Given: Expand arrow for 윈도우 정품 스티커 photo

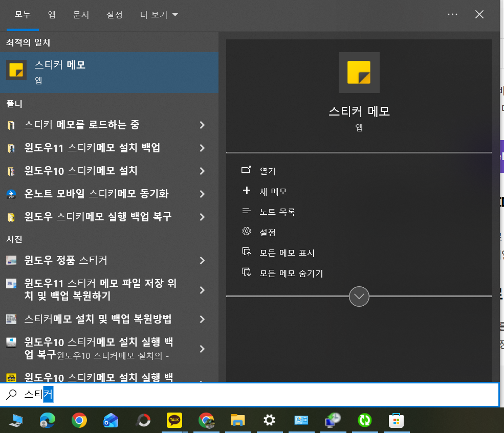Looking at the screenshot, I should pos(202,261).
